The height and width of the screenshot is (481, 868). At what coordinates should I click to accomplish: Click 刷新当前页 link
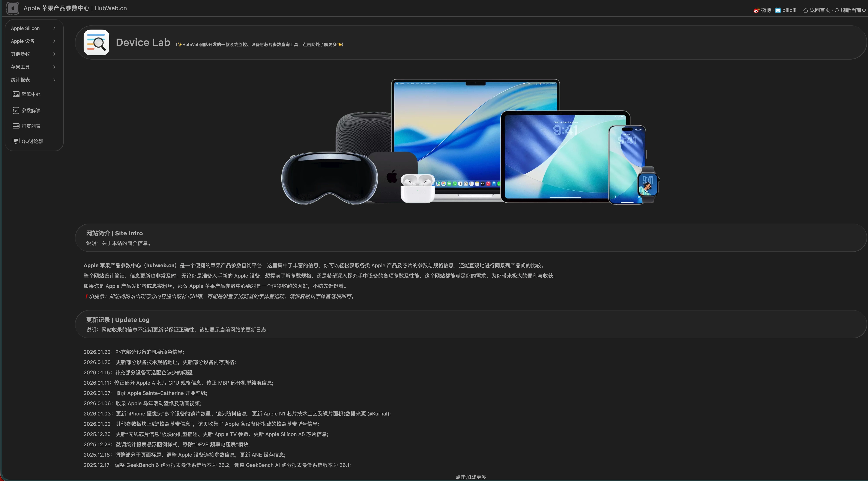[853, 10]
